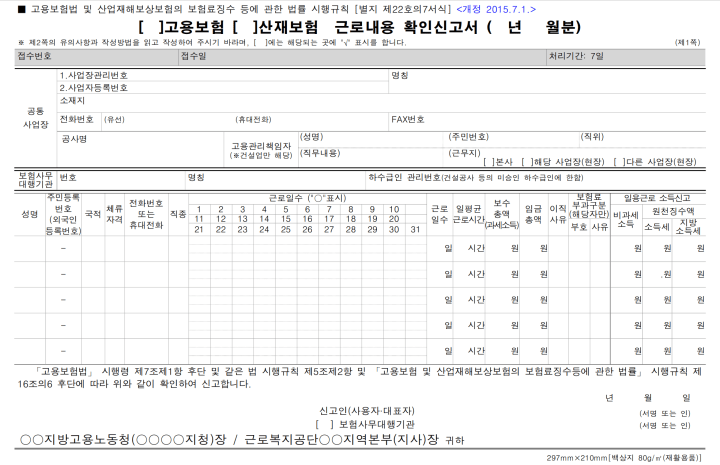Click the 신고인(사용자·대표자) signature line

[367, 411]
